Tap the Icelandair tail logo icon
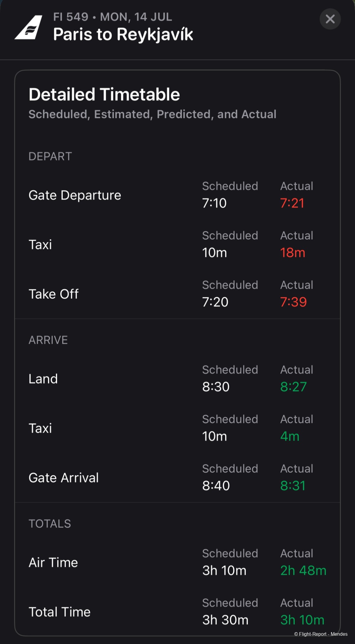Viewport: 355px width, 644px height. coord(28,27)
